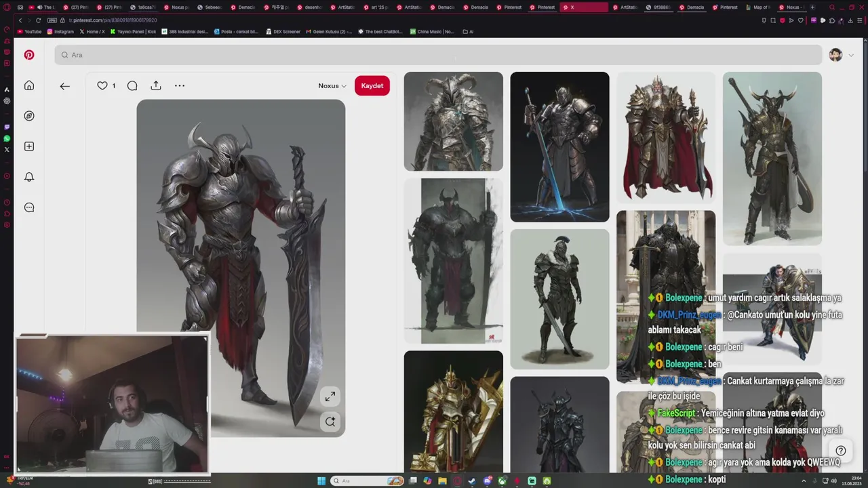Open the browser easy setup menu icon

[x=860, y=20]
